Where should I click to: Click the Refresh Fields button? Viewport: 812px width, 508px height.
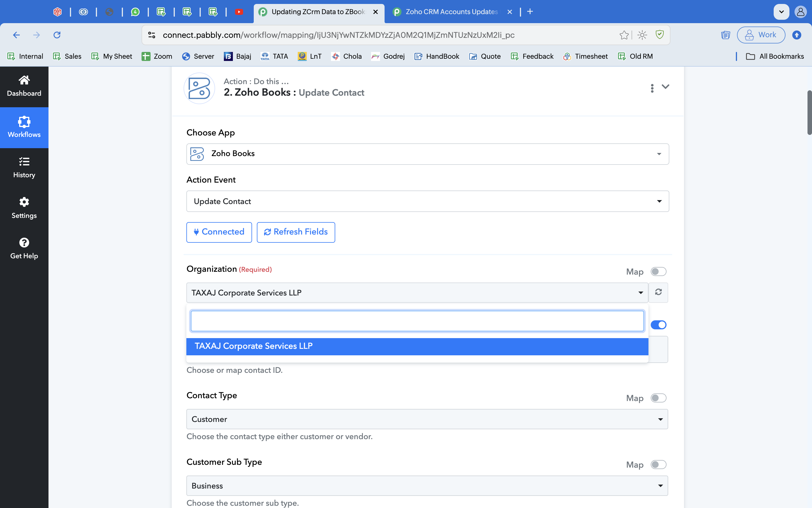tap(296, 232)
